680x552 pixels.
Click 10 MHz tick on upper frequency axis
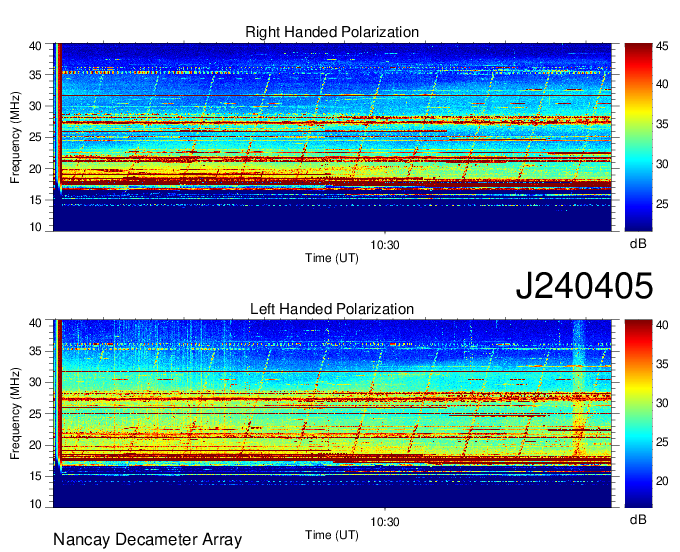click(36, 227)
